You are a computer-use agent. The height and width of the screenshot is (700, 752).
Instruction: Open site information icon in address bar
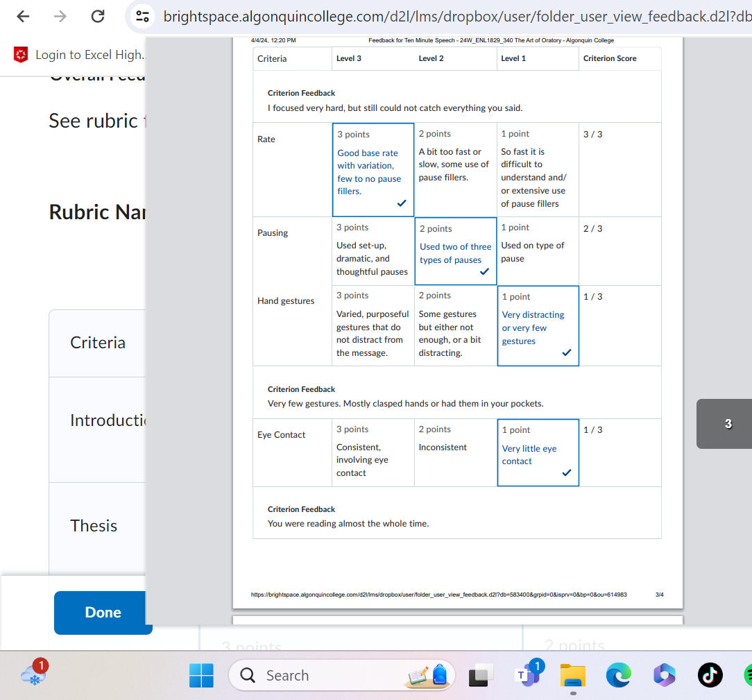coord(142,17)
